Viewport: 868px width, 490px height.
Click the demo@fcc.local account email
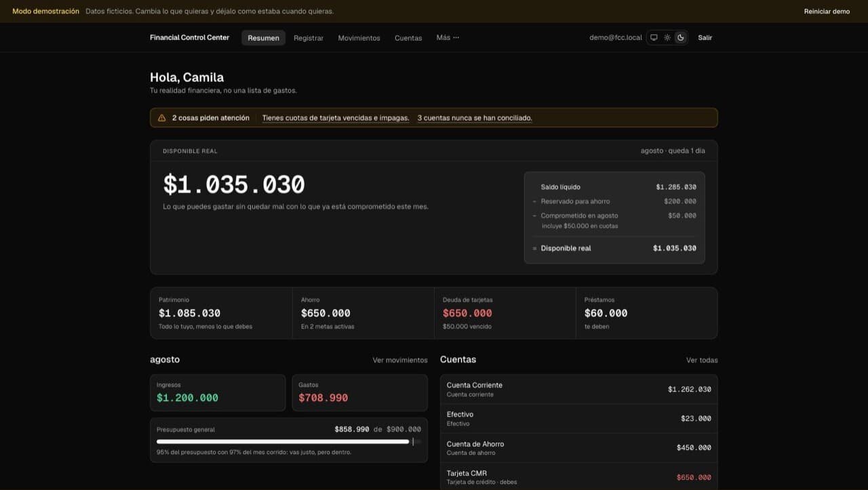click(616, 38)
